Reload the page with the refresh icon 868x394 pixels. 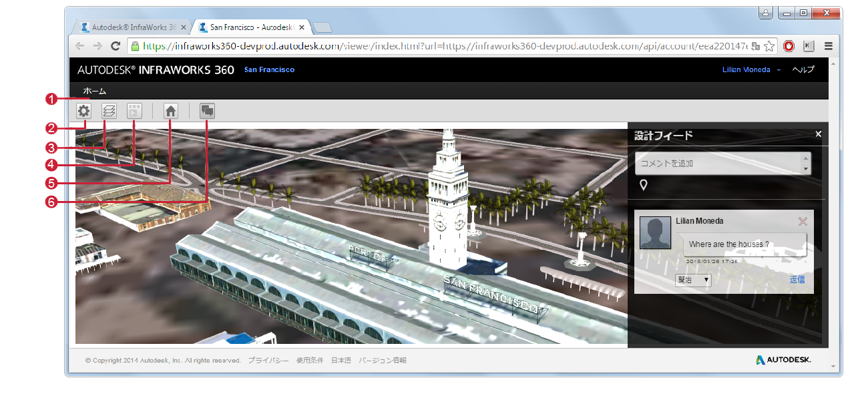[116, 46]
